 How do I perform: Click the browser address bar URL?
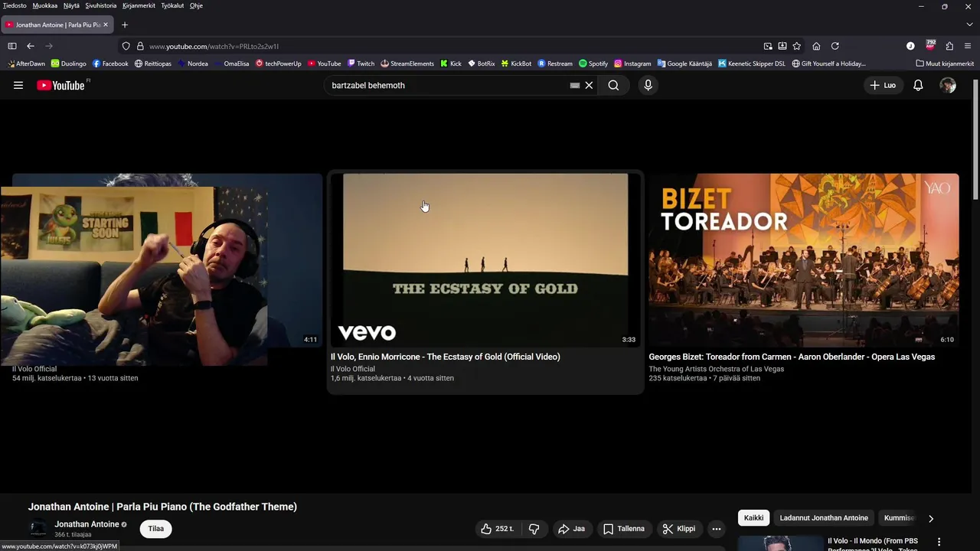tap(214, 46)
